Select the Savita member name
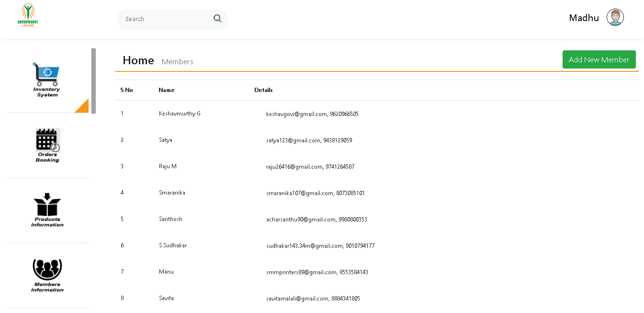 tap(166, 298)
